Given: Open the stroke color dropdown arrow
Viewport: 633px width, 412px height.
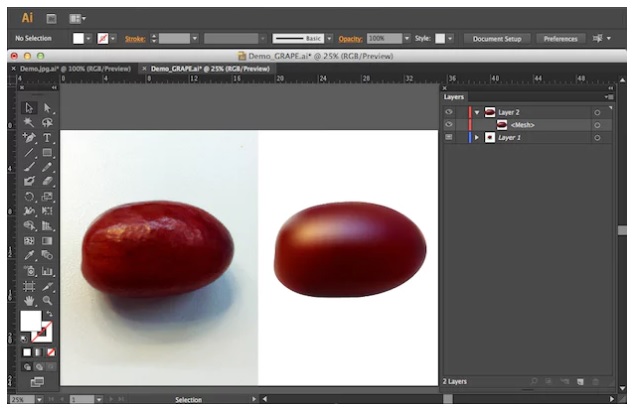Looking at the screenshot, I should pyautogui.click(x=113, y=39).
